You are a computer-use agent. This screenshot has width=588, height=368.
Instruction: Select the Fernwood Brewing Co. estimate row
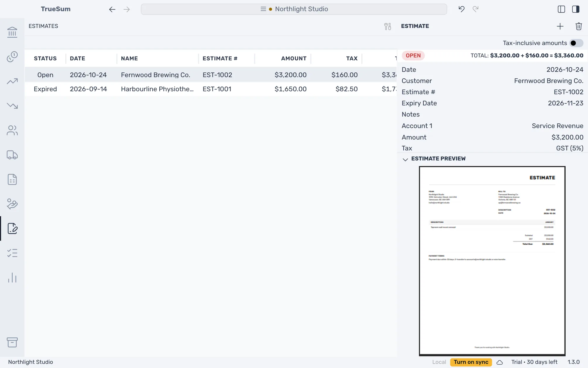pyautogui.click(x=211, y=75)
